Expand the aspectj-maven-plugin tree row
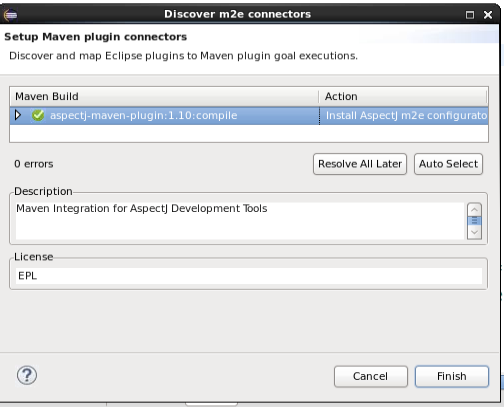 pos(18,115)
